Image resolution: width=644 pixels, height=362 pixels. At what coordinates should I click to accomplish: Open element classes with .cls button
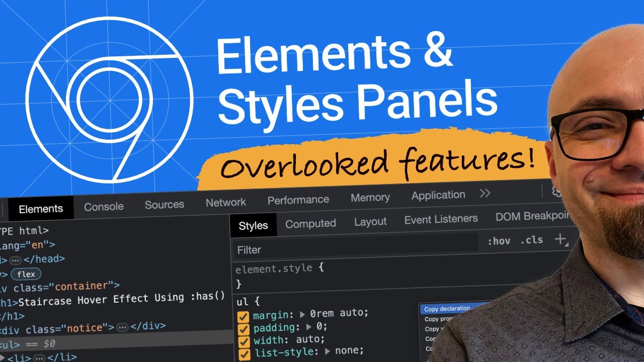click(x=532, y=240)
